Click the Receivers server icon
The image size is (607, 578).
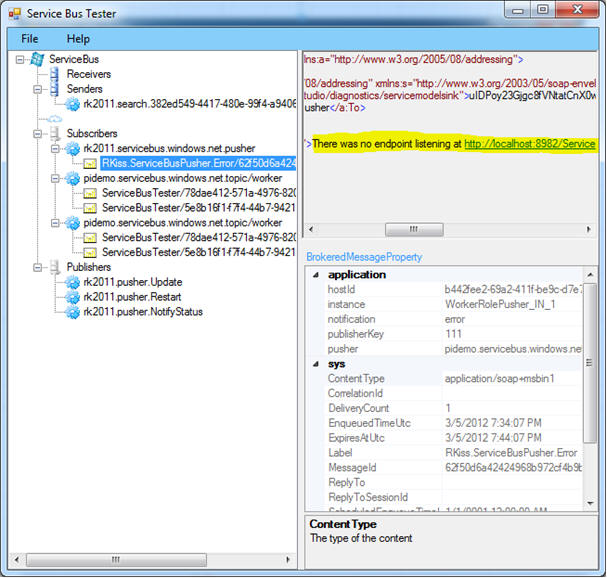(55, 74)
